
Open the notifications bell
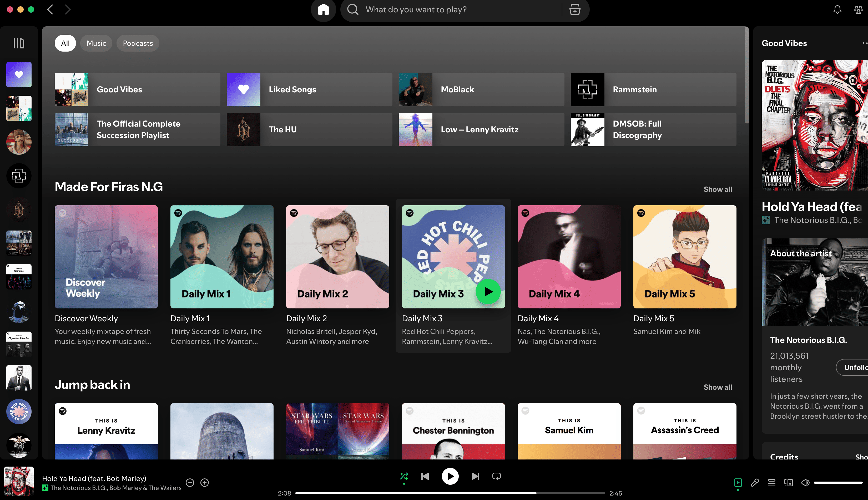click(837, 10)
